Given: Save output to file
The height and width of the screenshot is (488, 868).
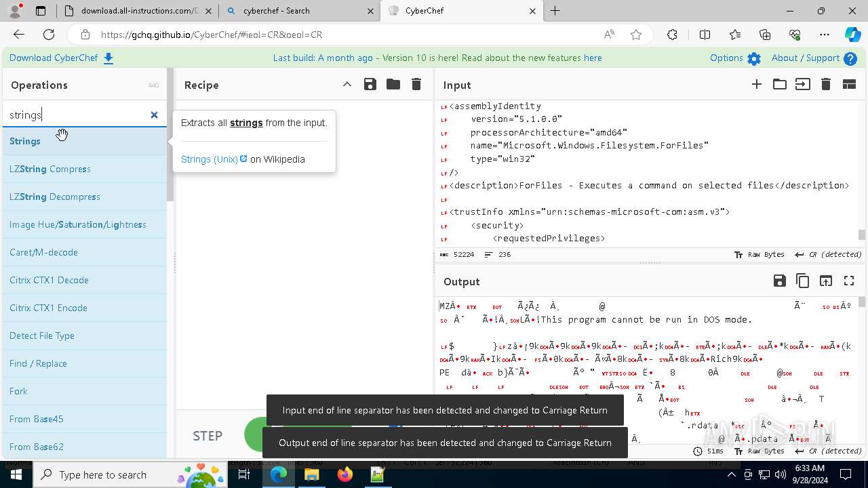Looking at the screenshot, I should (779, 281).
